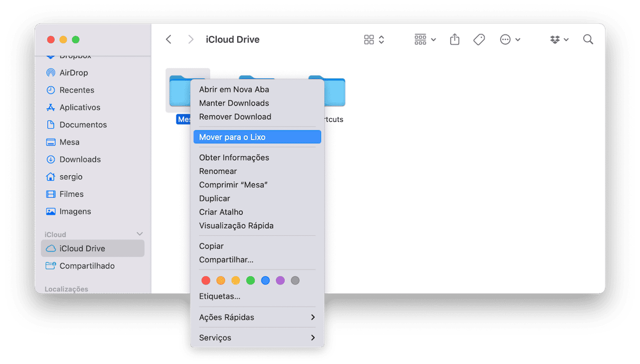Open the ellipsis action menu
This screenshot has height=364, width=640.
click(x=510, y=39)
